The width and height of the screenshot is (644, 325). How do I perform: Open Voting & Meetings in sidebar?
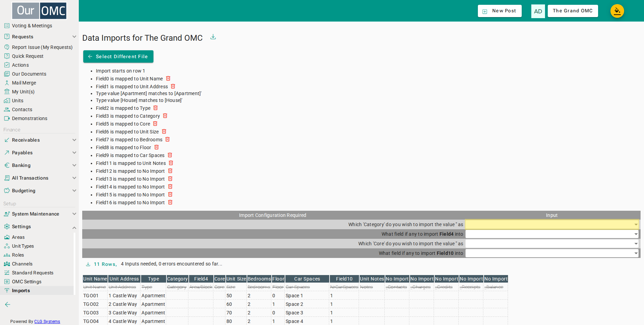32,26
